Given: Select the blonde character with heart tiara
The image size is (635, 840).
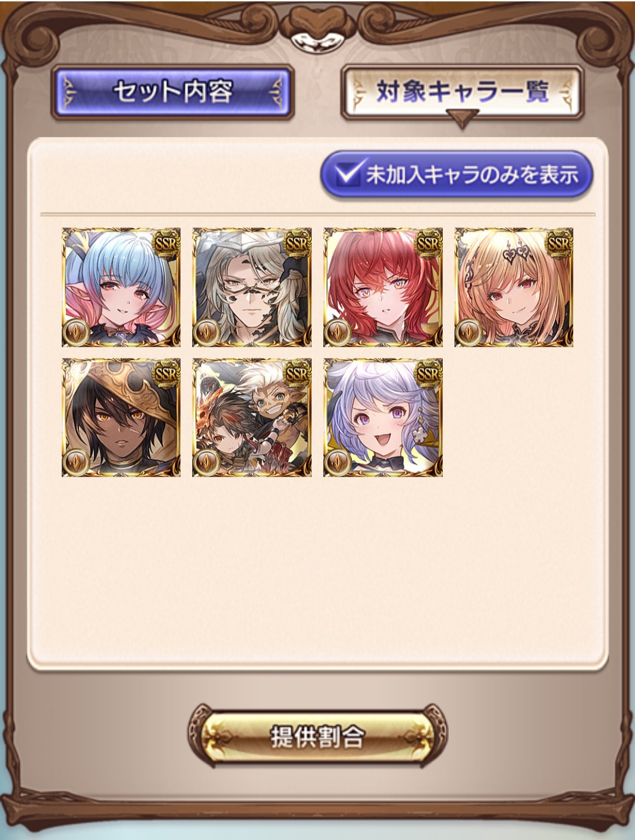Looking at the screenshot, I should tap(514, 287).
